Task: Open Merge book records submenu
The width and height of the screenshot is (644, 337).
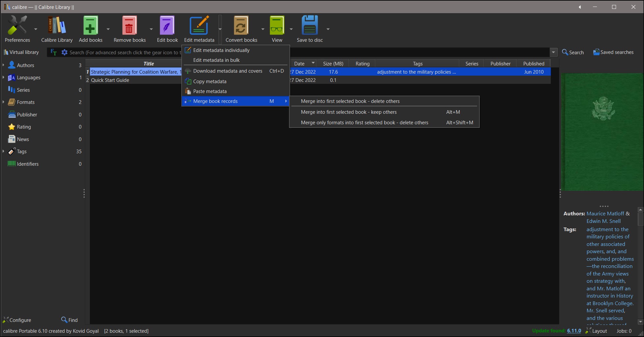Action: coord(236,101)
